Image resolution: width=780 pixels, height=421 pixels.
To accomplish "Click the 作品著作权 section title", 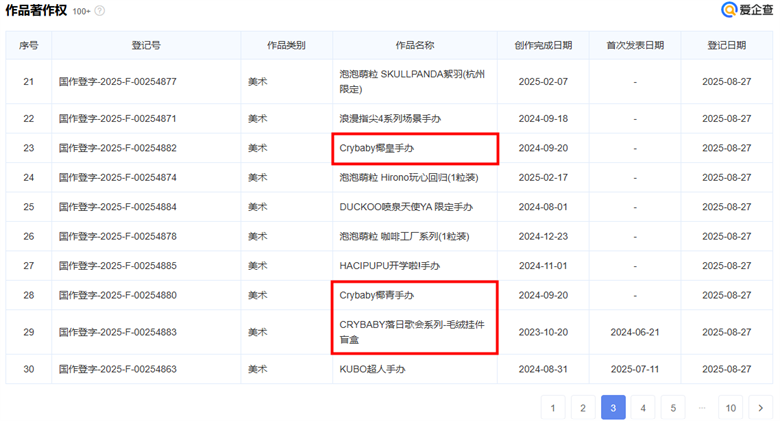I will (x=36, y=10).
